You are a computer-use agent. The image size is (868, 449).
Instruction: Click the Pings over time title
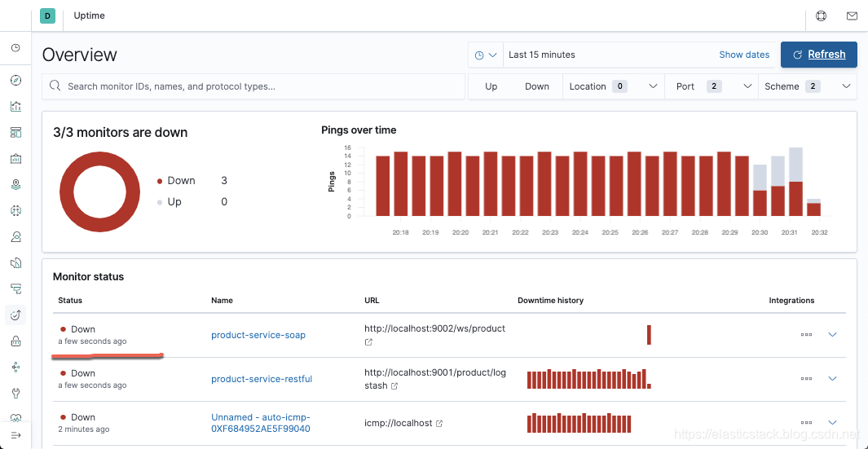point(359,130)
